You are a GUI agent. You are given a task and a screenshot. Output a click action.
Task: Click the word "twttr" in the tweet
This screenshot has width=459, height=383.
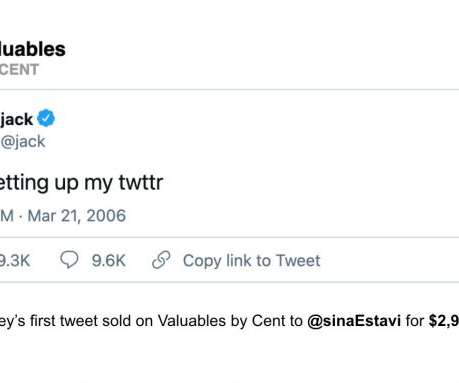click(x=141, y=182)
